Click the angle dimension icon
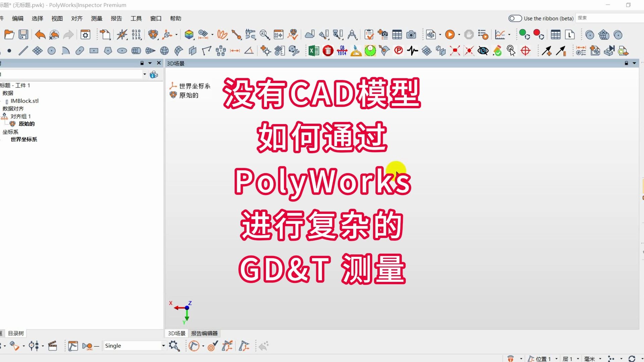644x362 pixels. click(x=249, y=51)
